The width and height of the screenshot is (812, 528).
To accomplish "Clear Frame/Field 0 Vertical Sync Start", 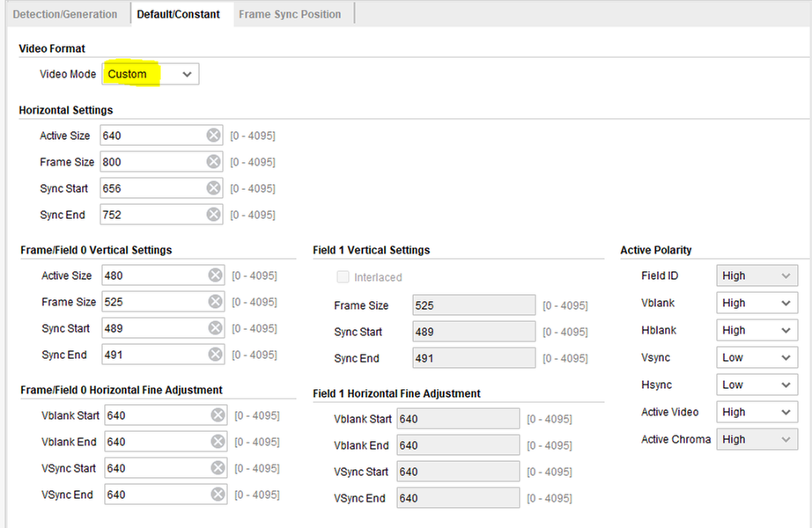I will point(215,328).
